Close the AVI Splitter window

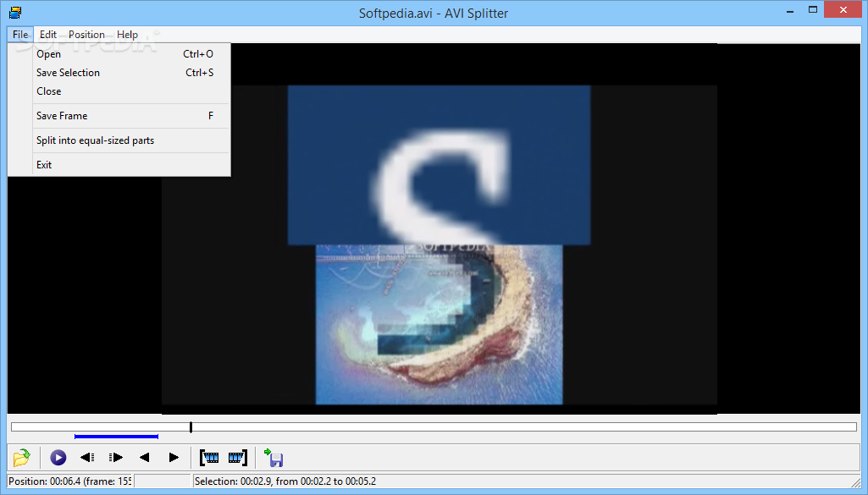pos(843,9)
